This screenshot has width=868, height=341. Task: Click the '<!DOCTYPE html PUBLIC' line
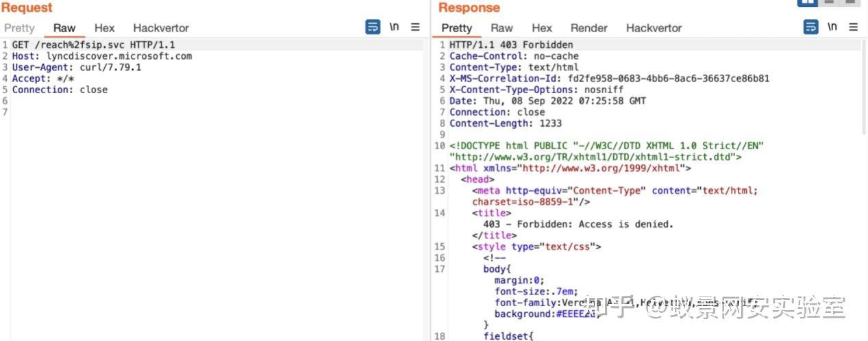pos(606,146)
